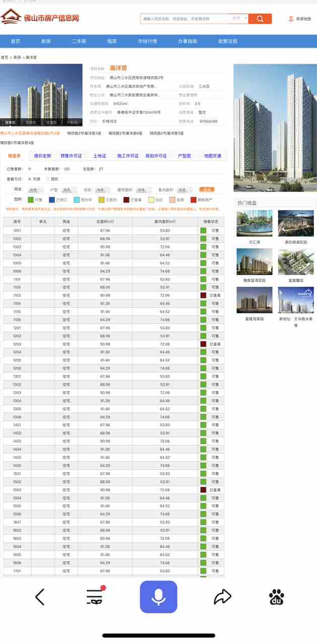
Task: Click the green 可售 legend swatch
Action: pos(30,200)
